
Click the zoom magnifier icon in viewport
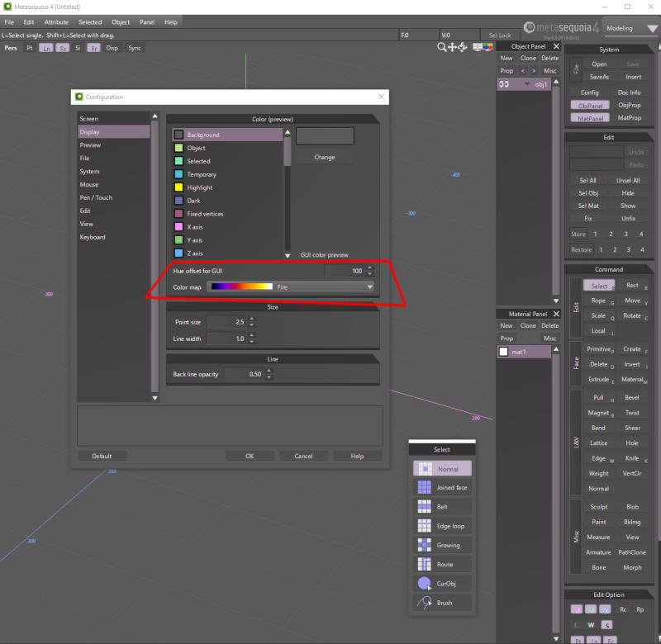tap(442, 48)
